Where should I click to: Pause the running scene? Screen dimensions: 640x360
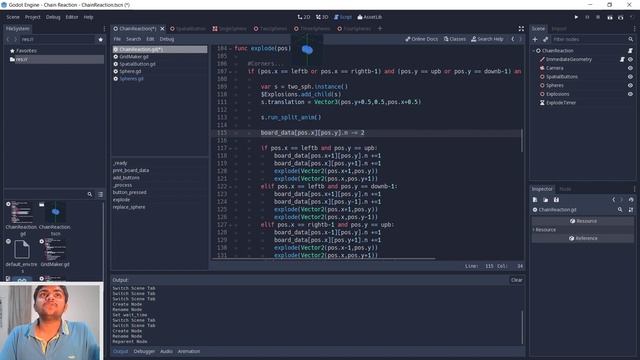[x=587, y=17]
